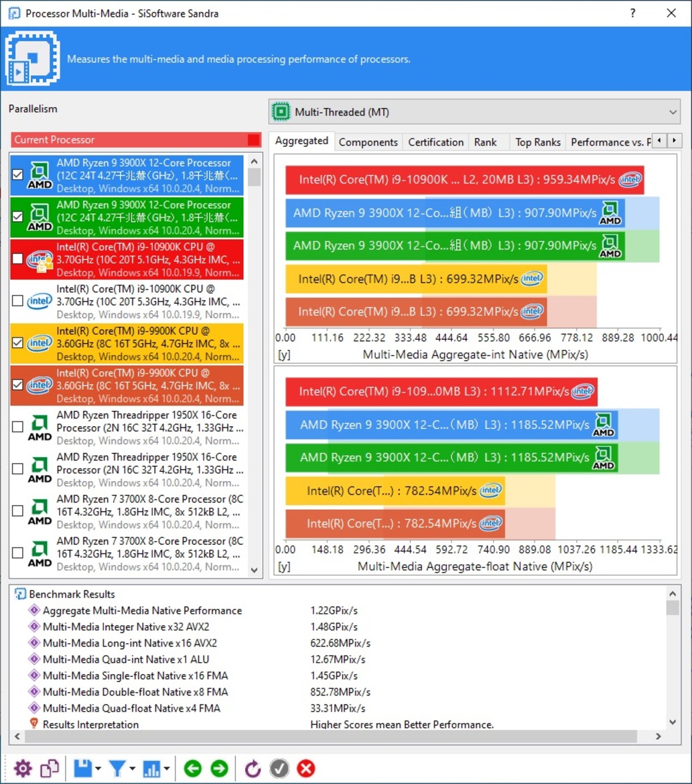The width and height of the screenshot is (692, 784).
Task: Open the Performance vs. tab
Action: (610, 142)
